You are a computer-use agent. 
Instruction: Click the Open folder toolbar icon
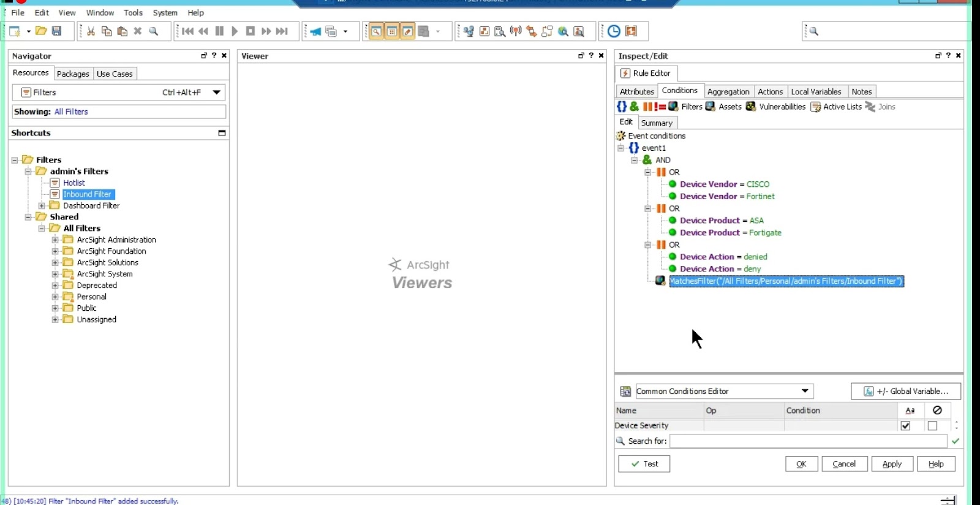pyautogui.click(x=41, y=31)
